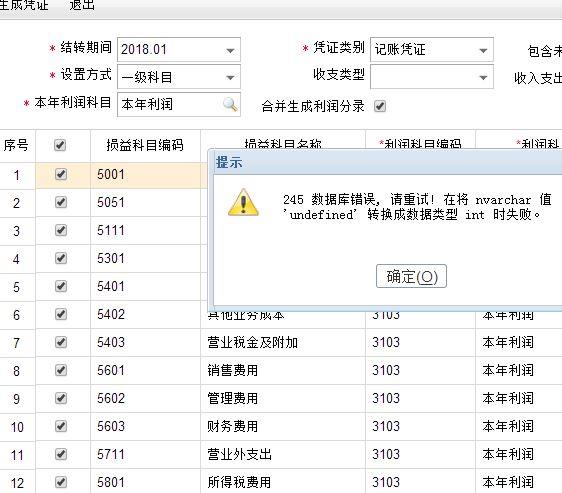Uncheck the checkbox for row 5301
The image size is (562, 493).
pos(61,258)
